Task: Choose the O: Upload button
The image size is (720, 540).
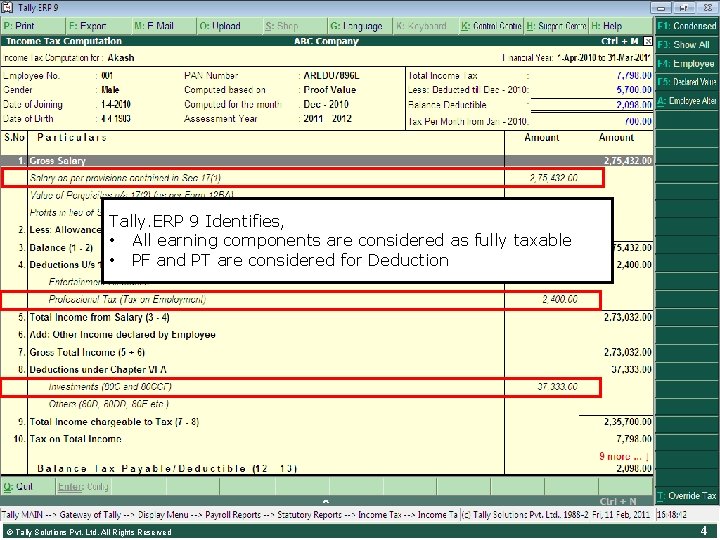Action: pyautogui.click(x=229, y=26)
